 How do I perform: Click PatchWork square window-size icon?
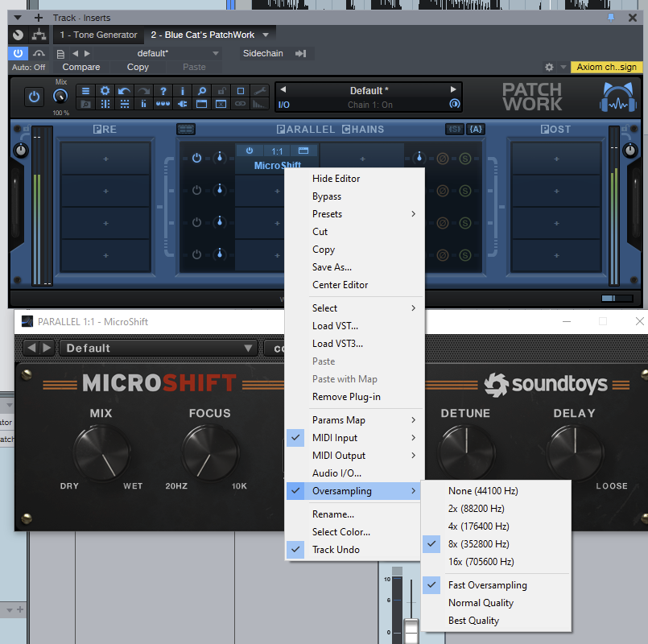coord(241,91)
